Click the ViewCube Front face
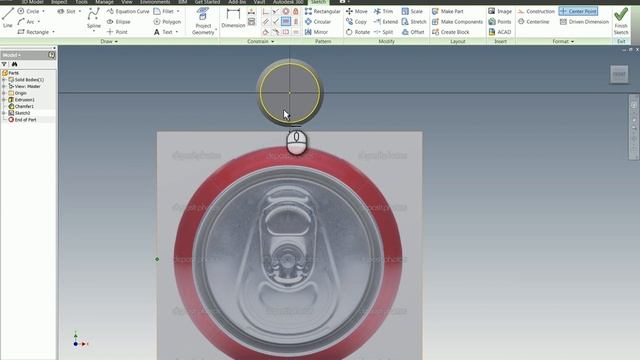Screen dimensions: 640x360 point(619,74)
